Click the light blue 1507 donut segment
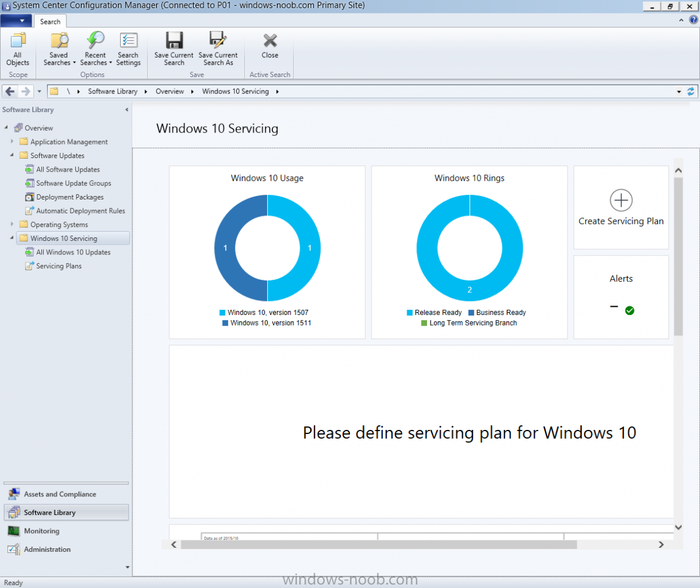Image resolution: width=700 pixels, height=588 pixels. (309, 248)
